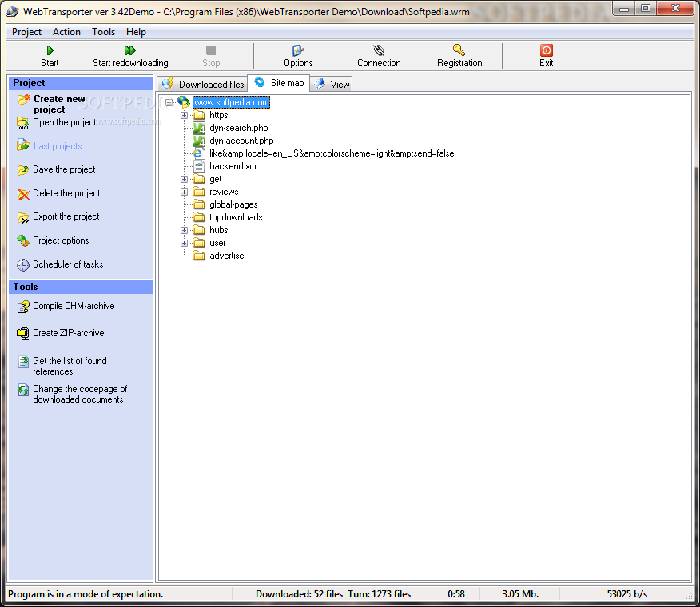Click the Options toolbar icon
Screen dimensions: 700x607
pyautogui.click(x=298, y=50)
